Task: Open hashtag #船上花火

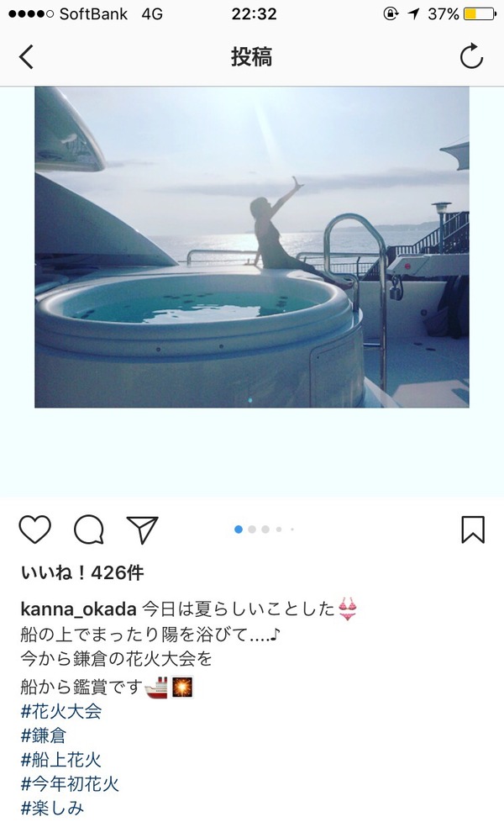Action: click(61, 760)
